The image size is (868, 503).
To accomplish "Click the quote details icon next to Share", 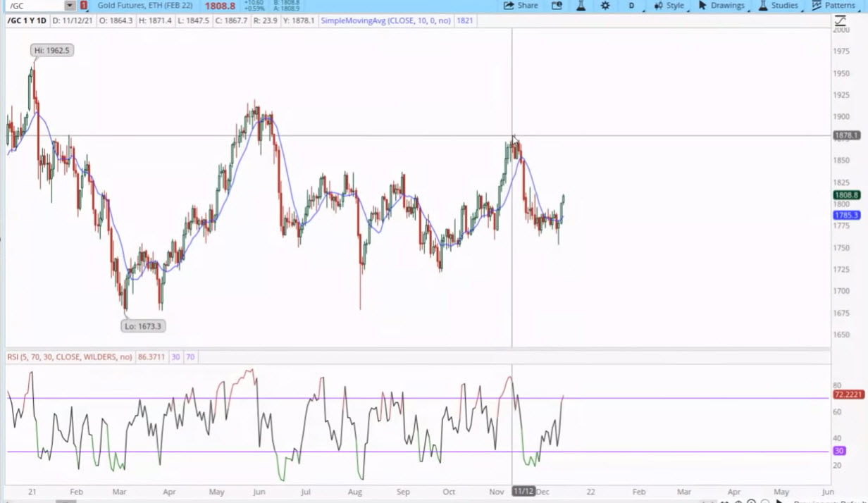I will click(557, 6).
